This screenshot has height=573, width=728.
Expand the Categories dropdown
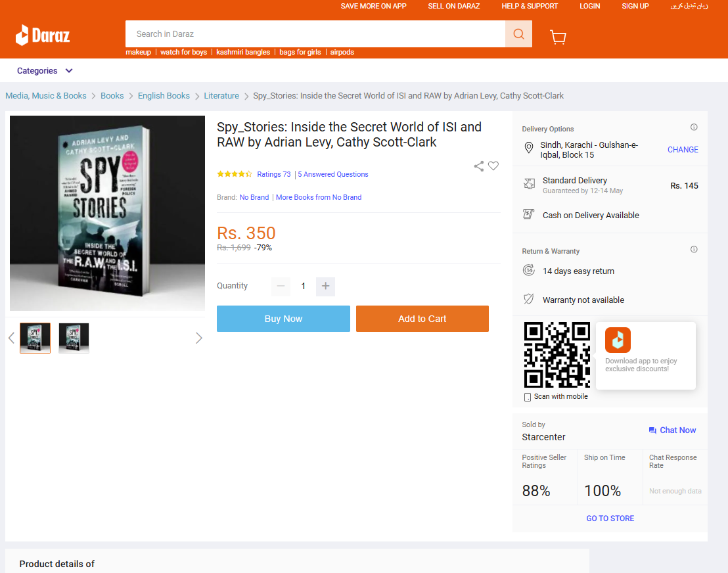(x=45, y=70)
